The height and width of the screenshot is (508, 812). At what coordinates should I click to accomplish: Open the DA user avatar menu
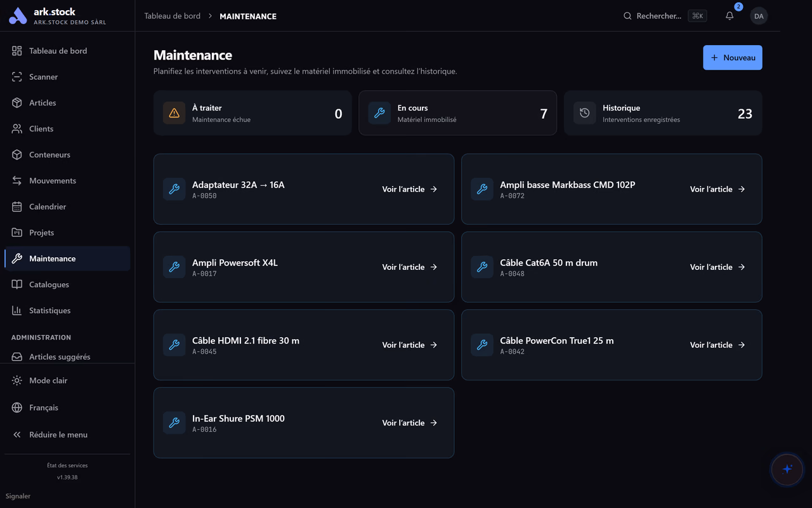tap(759, 16)
